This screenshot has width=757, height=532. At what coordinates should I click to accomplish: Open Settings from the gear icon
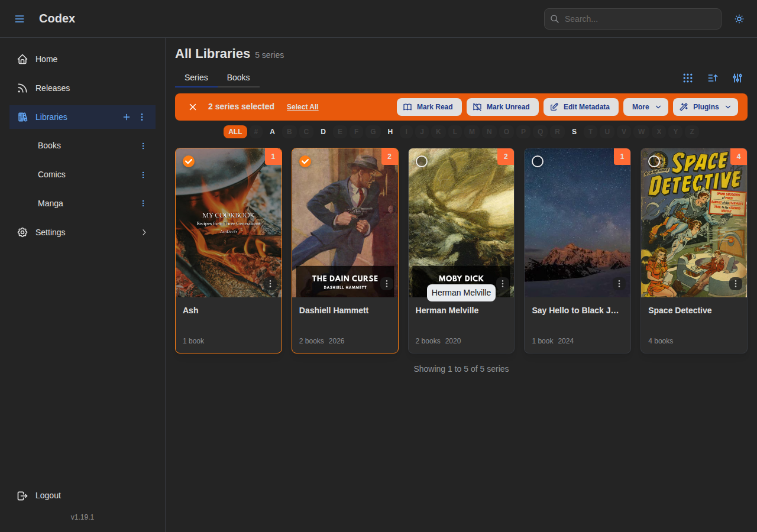pyautogui.click(x=22, y=232)
